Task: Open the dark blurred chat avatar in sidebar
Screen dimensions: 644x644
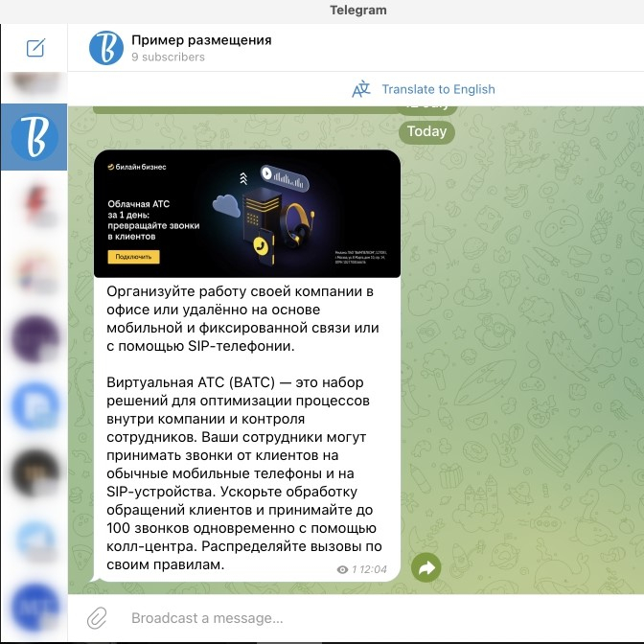Action: click(x=34, y=473)
